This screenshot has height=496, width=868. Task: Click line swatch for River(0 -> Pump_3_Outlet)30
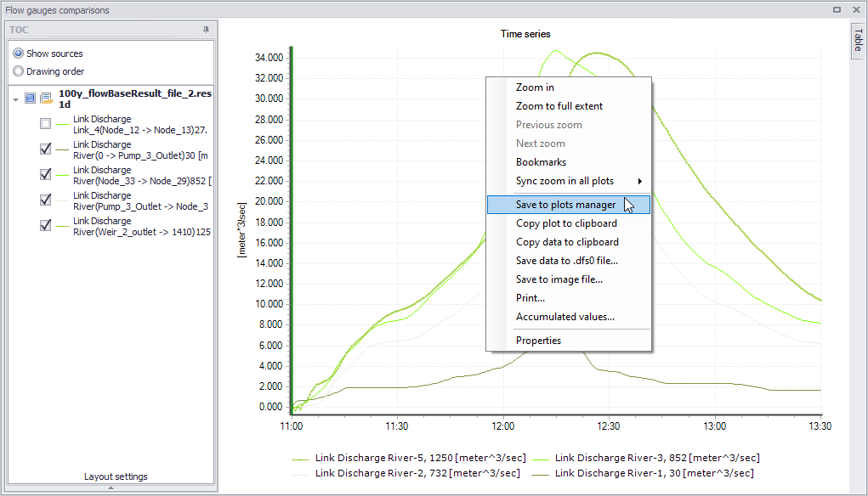pyautogui.click(x=62, y=149)
